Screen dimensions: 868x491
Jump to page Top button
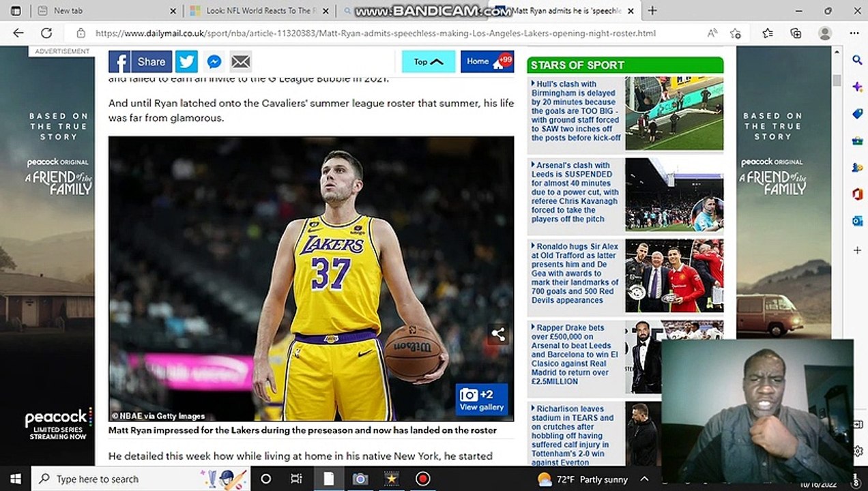click(x=429, y=61)
